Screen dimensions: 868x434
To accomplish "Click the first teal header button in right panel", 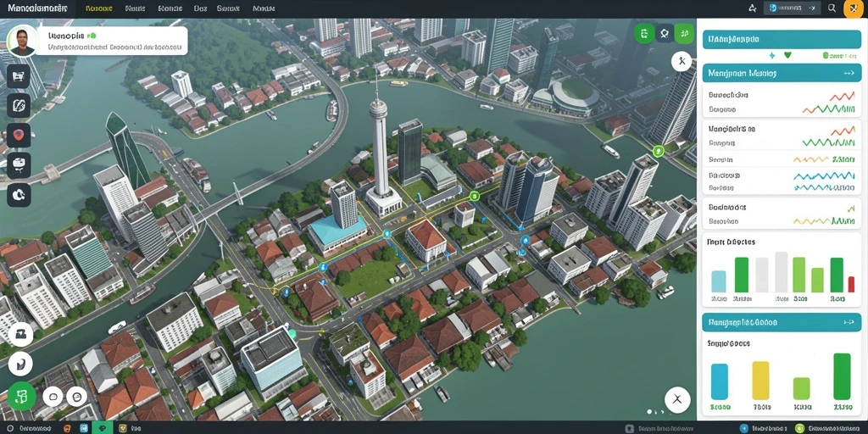I will (781, 40).
